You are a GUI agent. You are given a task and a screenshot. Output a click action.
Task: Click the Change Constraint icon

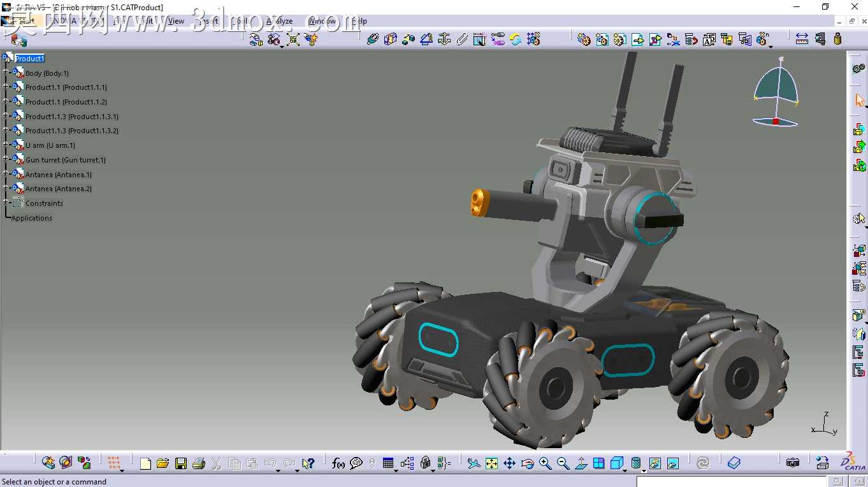[x=516, y=40]
